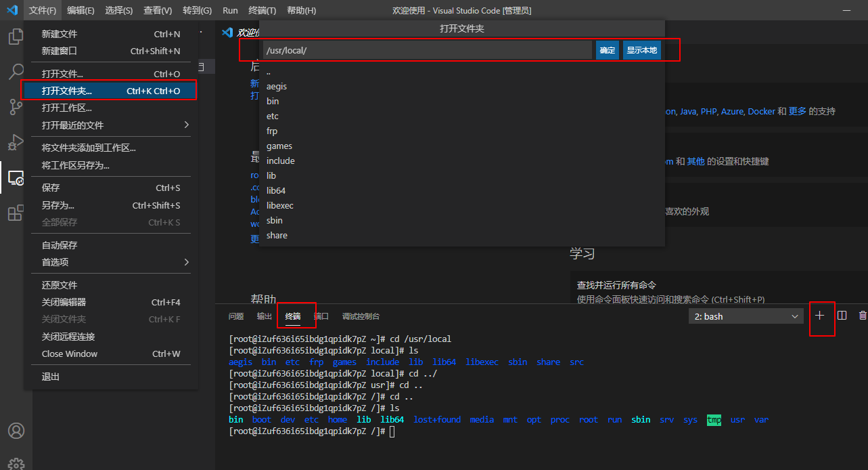Select the bin folder in list
868x470 pixels.
coord(462,101)
